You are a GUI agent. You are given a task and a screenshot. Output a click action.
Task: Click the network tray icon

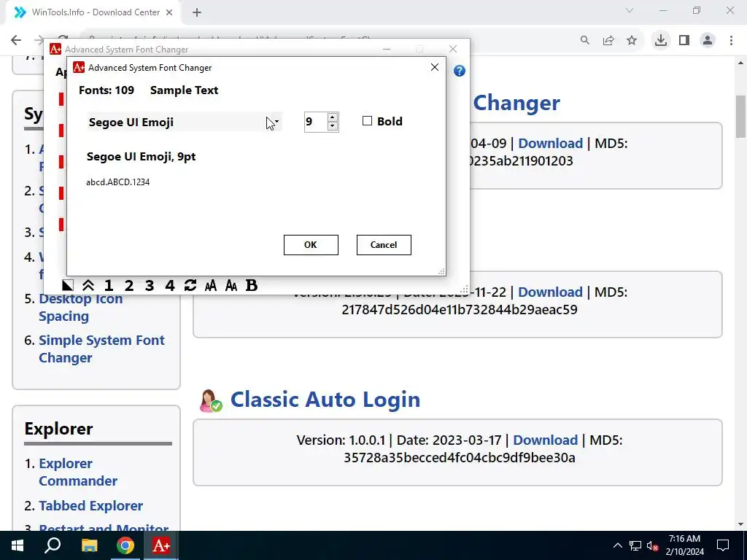(x=635, y=545)
